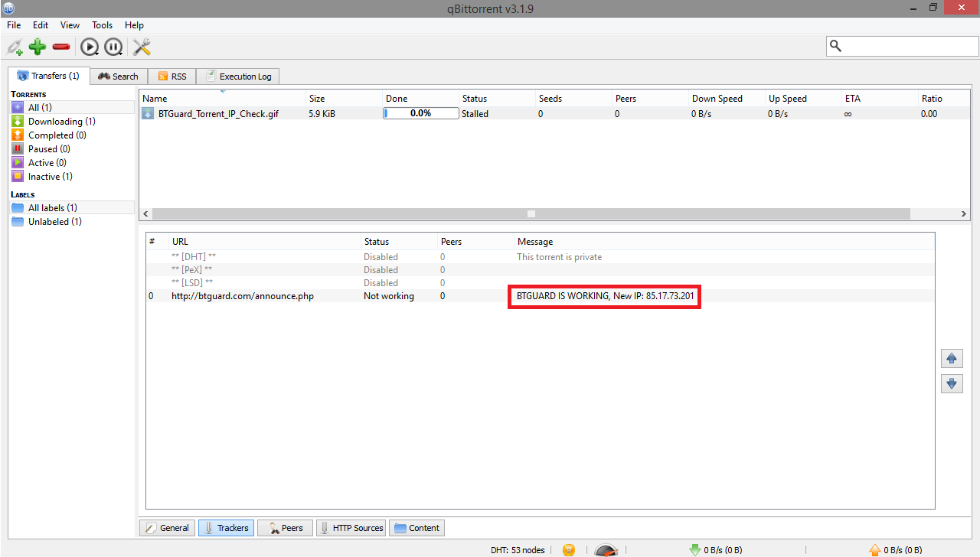Viewport: 980px width, 557px height.
Task: Click the add torrent link icon
Action: [15, 47]
